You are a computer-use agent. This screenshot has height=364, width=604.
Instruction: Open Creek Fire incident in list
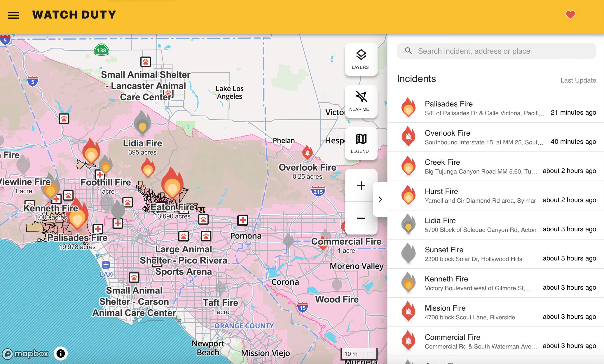(x=495, y=167)
